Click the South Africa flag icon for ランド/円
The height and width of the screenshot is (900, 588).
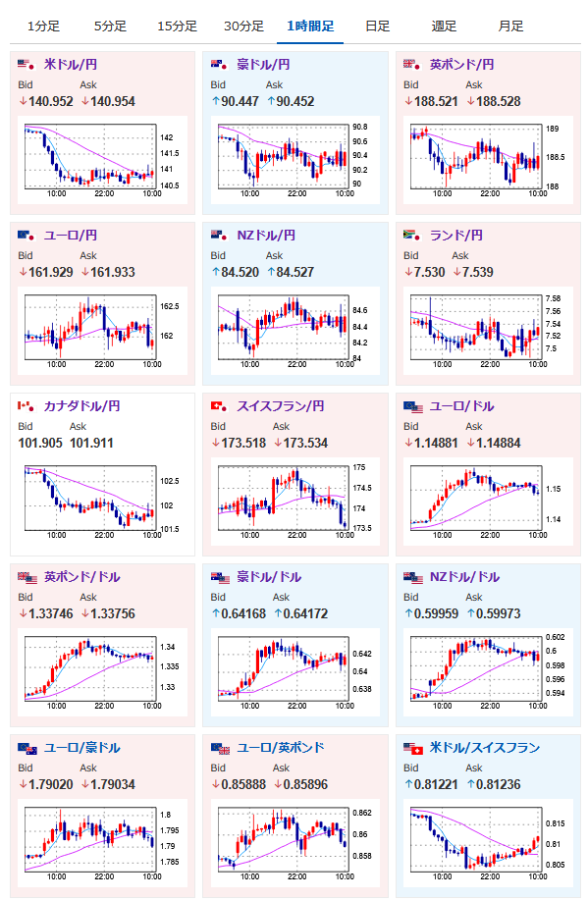(411, 236)
